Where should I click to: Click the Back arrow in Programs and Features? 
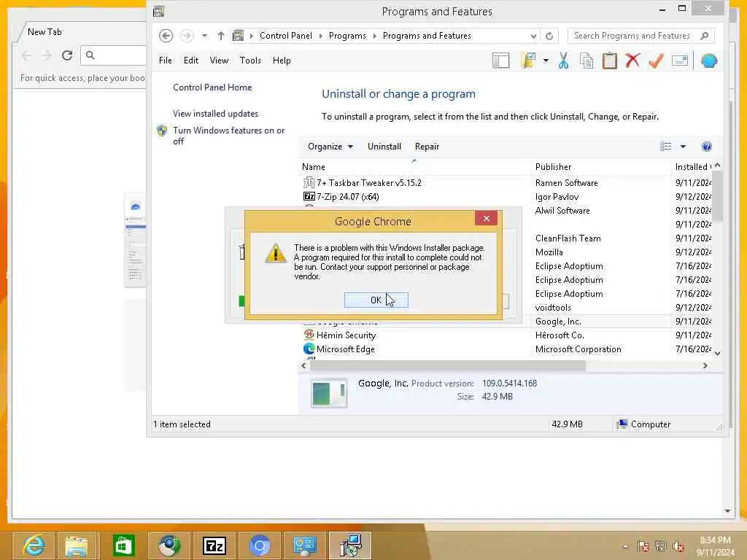[166, 36]
